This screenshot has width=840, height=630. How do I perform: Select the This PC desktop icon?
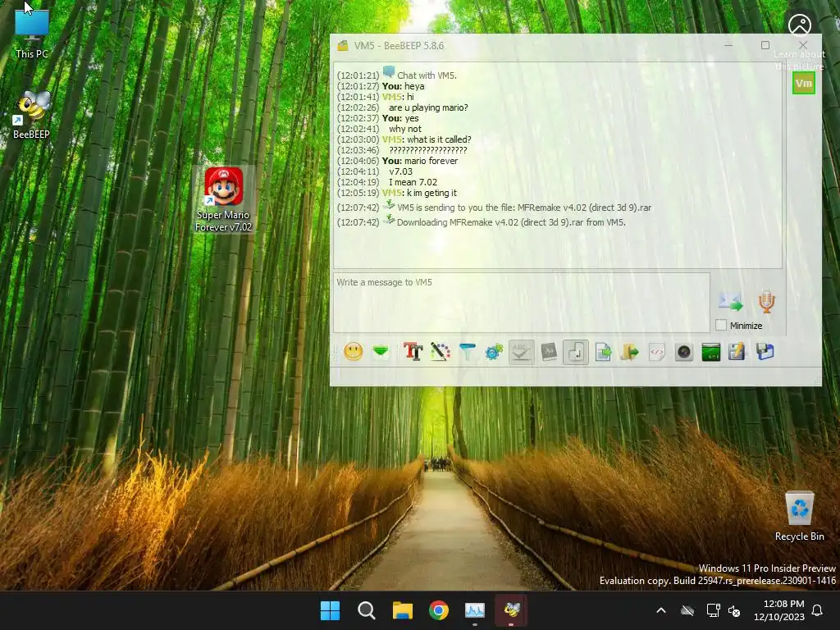[x=32, y=34]
